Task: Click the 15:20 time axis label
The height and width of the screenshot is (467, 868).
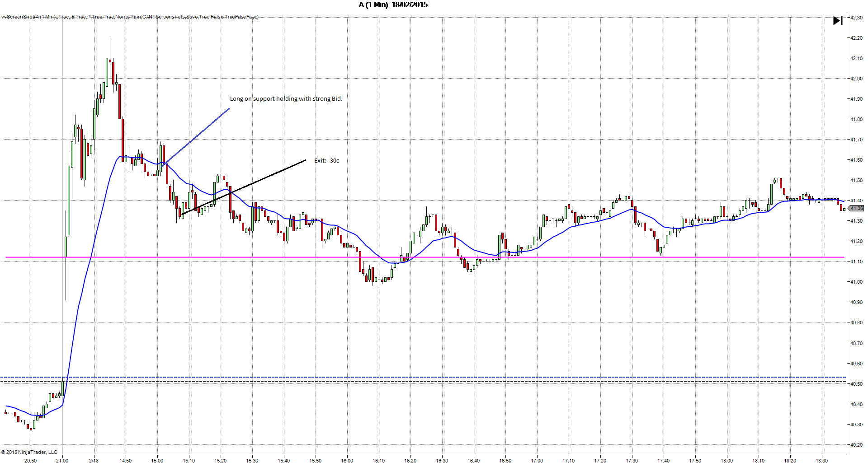Action: [221, 461]
